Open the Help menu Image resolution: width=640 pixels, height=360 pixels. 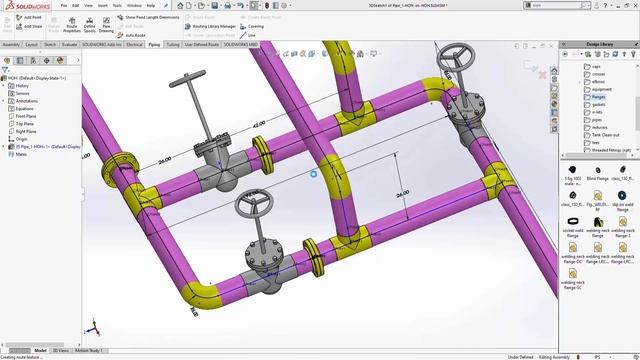[151, 6]
